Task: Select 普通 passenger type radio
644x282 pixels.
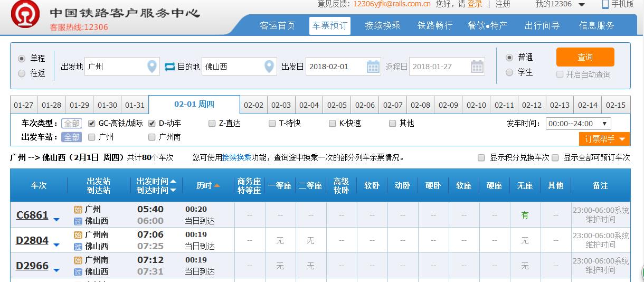Action: [509, 58]
